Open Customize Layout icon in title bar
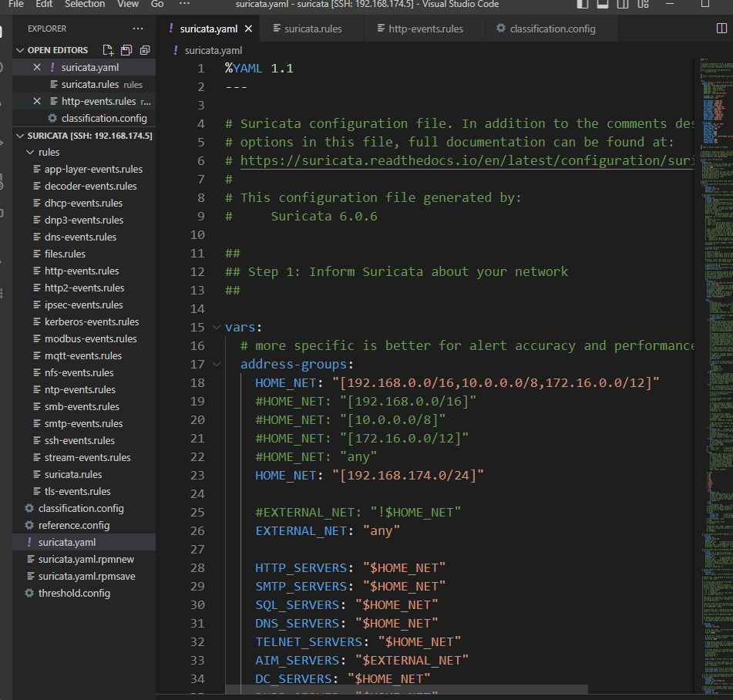 pos(644,4)
